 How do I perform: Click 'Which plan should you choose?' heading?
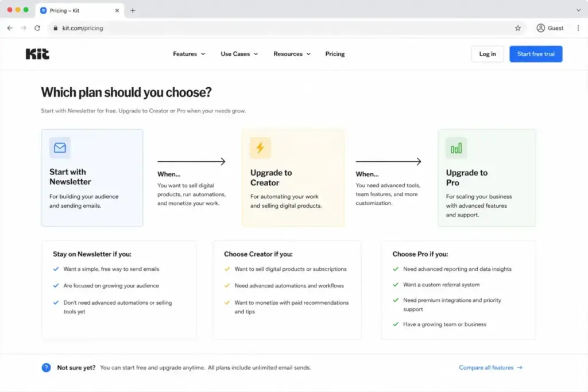[x=126, y=92]
